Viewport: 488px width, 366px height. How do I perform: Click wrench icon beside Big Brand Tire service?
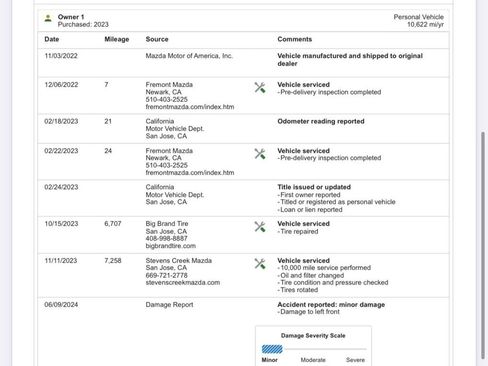tap(260, 227)
